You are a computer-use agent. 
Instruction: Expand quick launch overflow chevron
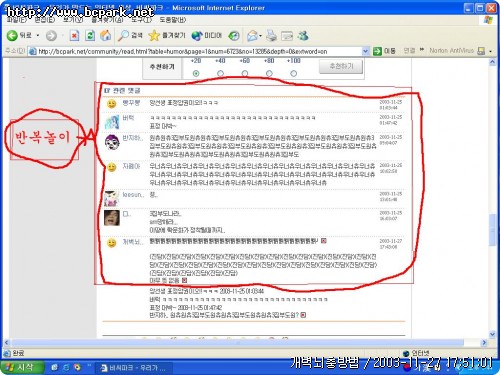(89, 366)
